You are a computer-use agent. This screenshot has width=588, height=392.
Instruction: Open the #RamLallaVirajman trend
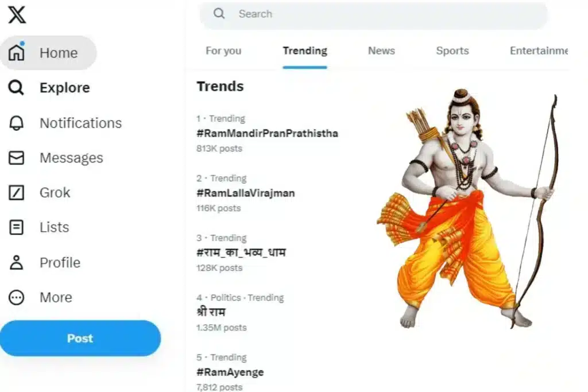[246, 193]
